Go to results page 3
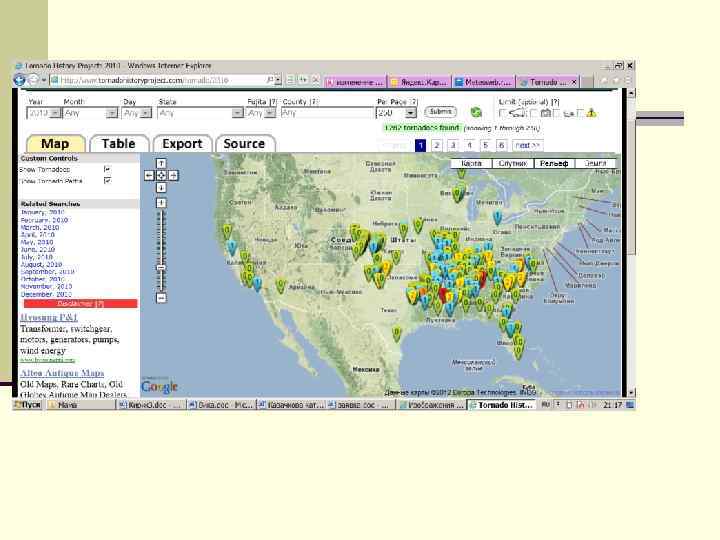This screenshot has width=720, height=540. pyautogui.click(x=453, y=146)
